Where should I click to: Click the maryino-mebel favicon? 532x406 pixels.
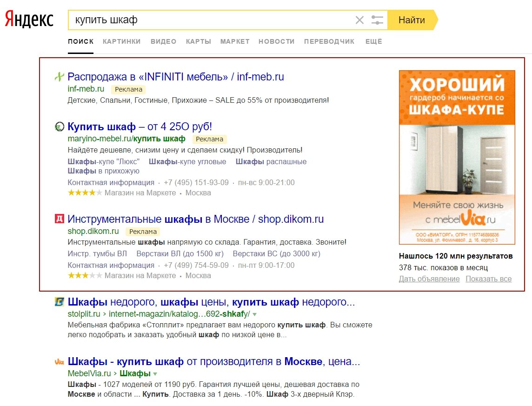[x=60, y=126]
